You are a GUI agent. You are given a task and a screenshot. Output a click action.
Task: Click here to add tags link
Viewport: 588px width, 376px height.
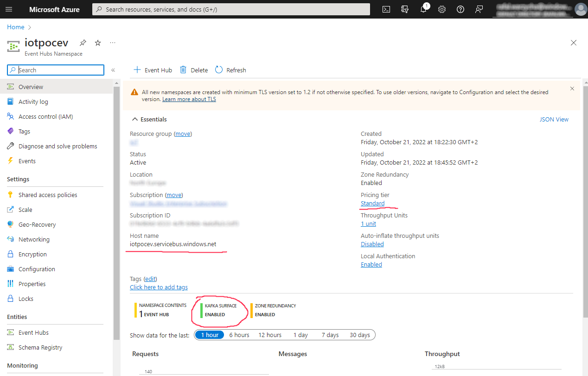pos(159,287)
